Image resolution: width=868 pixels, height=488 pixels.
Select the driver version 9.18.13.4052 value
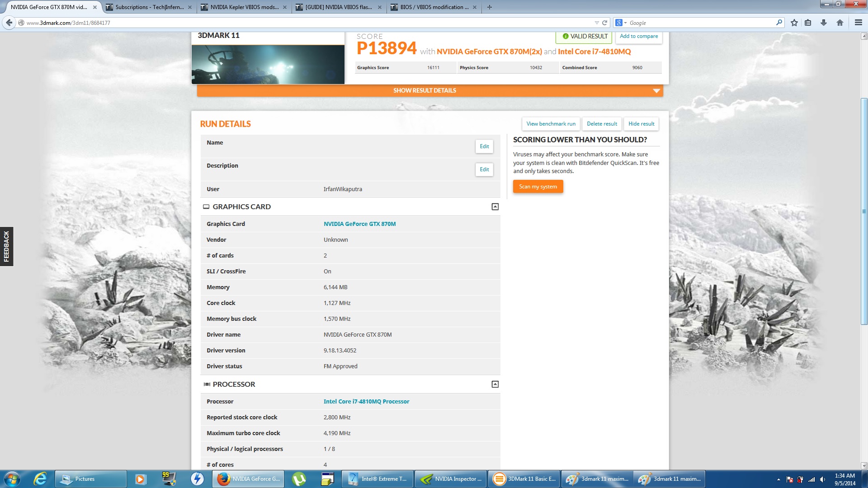click(x=340, y=351)
